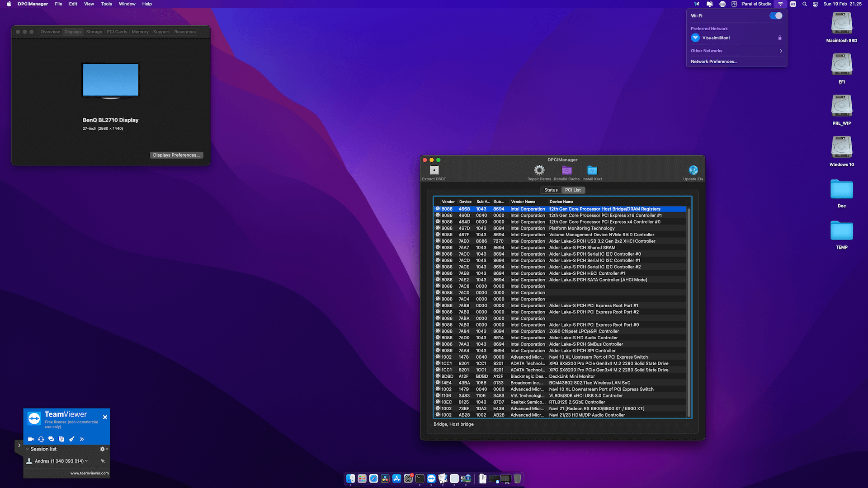Viewport: 868px width, 488px height.
Task: Open the Macintosh SSD desktop drive
Action: click(x=842, y=23)
